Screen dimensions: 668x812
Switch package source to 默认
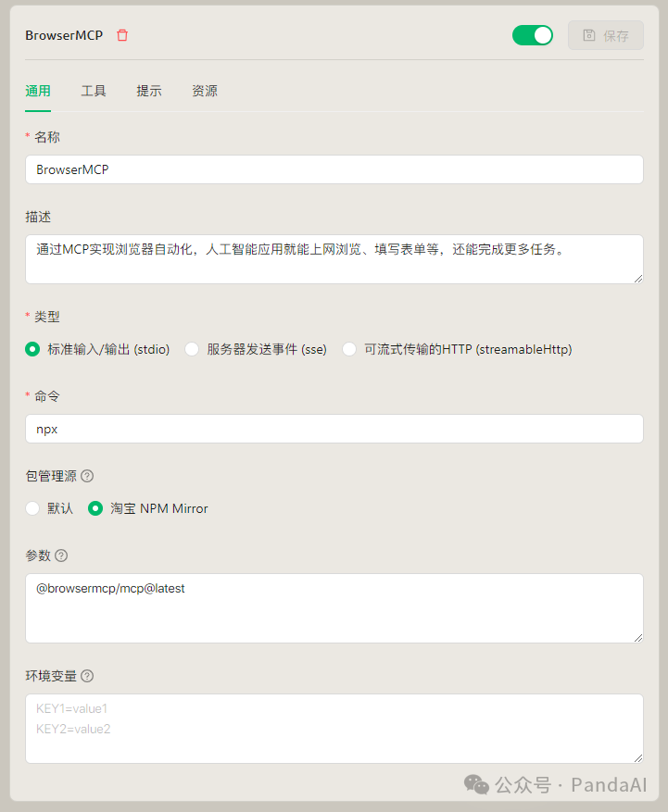tap(31, 508)
